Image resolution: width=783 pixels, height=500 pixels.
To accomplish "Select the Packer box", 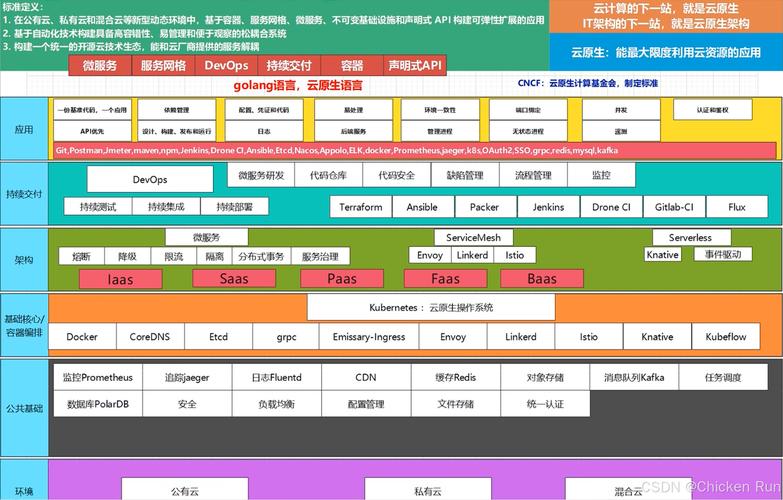I will [484, 207].
